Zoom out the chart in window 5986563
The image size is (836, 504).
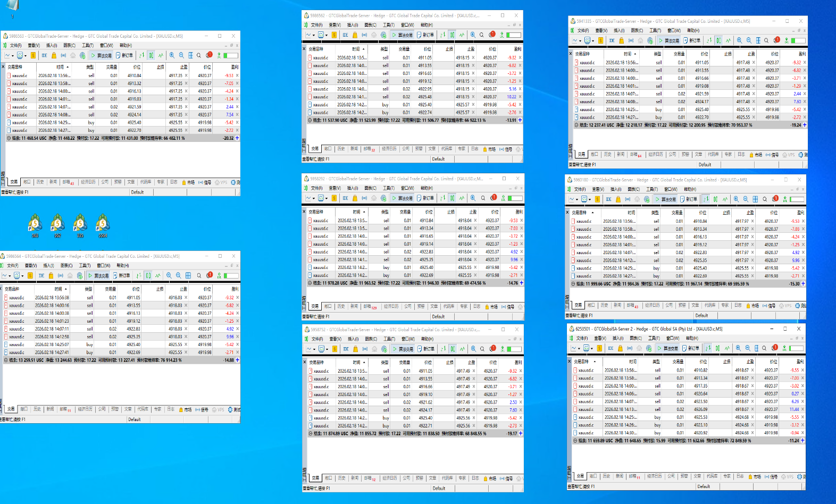(181, 55)
